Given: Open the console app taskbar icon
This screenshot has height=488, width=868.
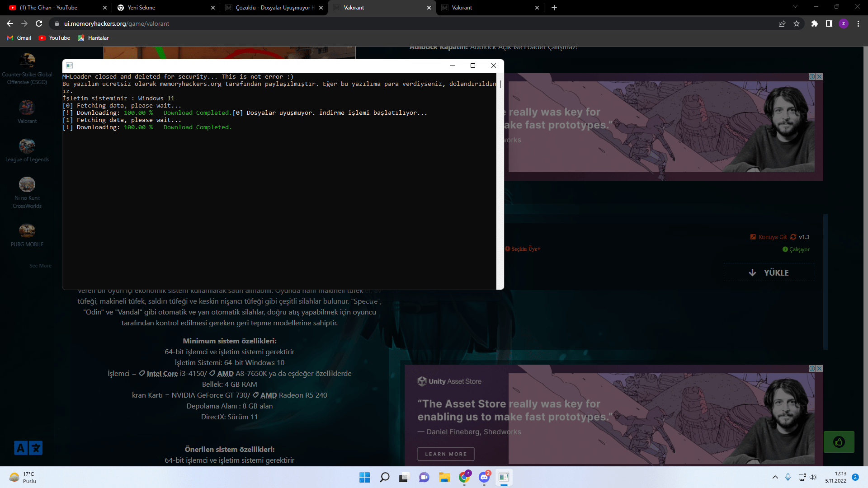Looking at the screenshot, I should pos(504,477).
